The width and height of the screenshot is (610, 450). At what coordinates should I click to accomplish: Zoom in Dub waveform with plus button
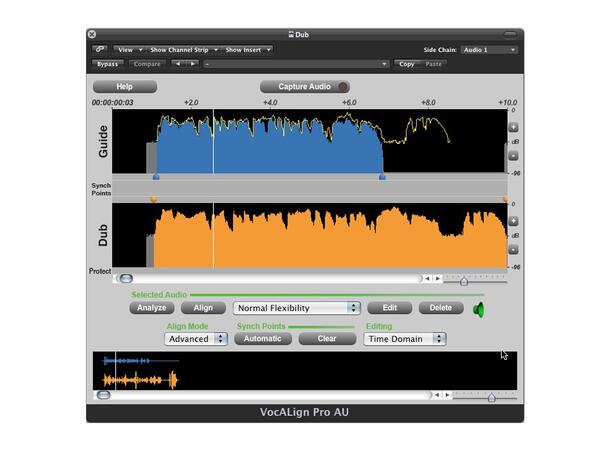(514, 221)
